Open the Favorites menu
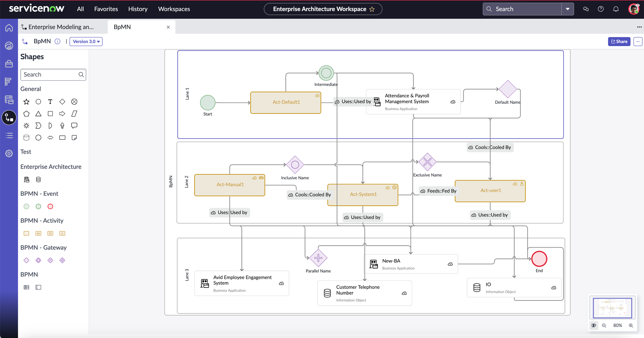This screenshot has height=338, width=644. click(x=106, y=9)
